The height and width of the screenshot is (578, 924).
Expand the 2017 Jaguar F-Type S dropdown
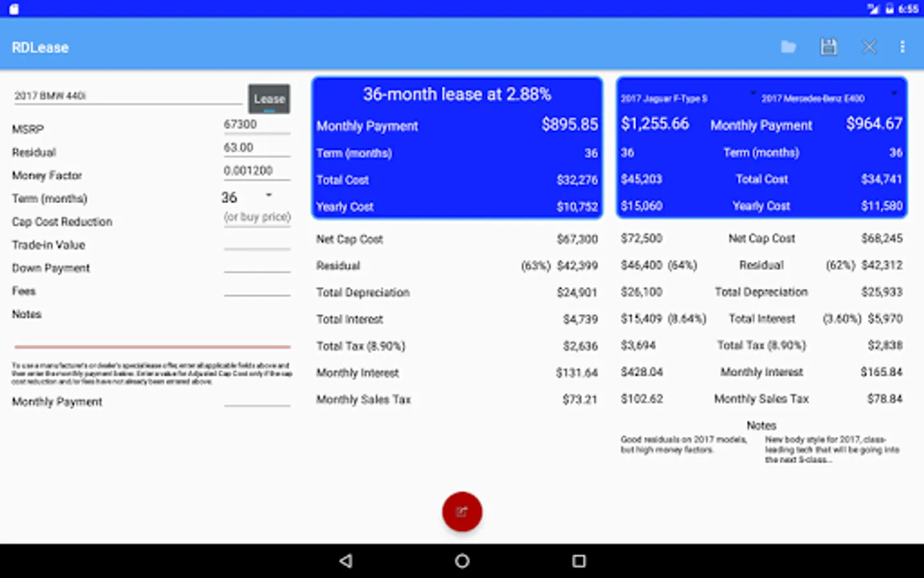(687, 98)
